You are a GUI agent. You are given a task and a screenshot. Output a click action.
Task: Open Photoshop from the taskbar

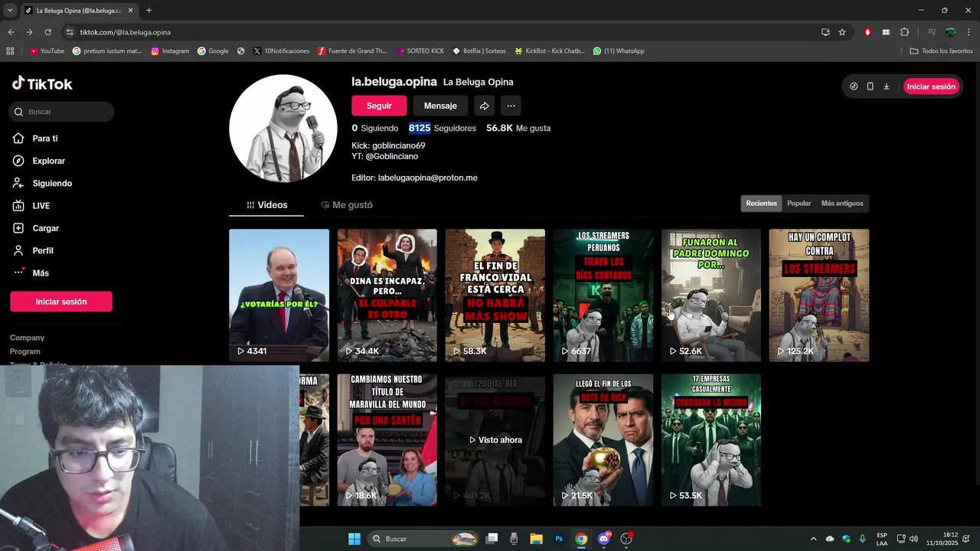coord(559,539)
